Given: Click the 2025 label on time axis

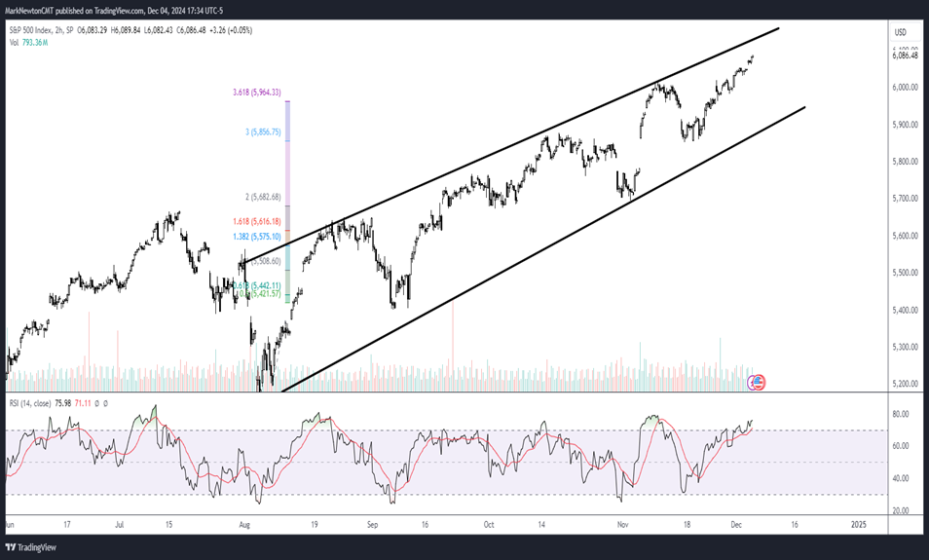Looking at the screenshot, I should point(857,523).
